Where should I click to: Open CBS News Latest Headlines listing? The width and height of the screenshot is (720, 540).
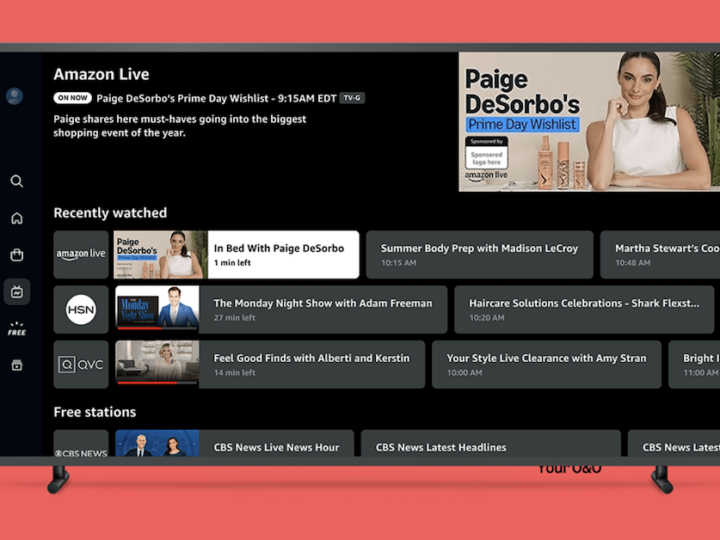490,446
